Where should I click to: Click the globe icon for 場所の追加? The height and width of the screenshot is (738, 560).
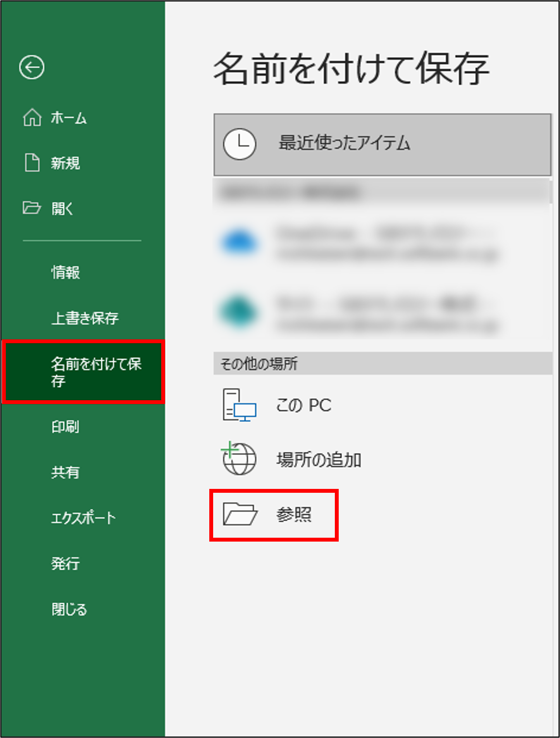click(239, 458)
